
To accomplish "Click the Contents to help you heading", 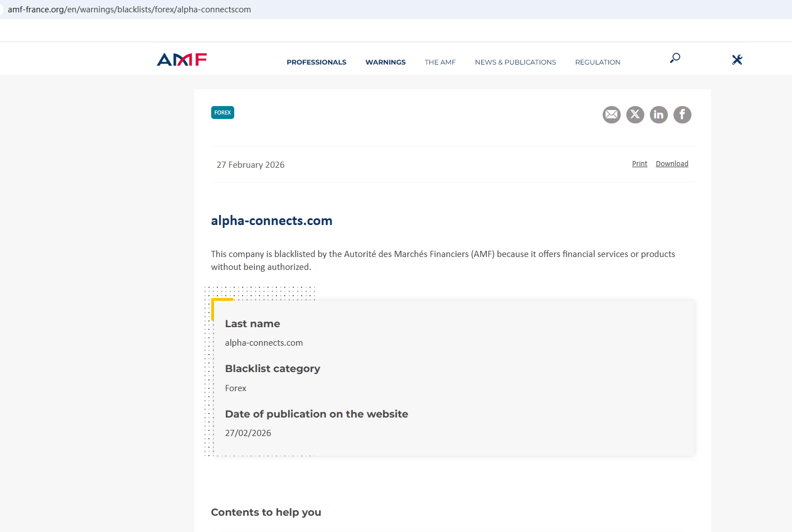I will 266,512.
